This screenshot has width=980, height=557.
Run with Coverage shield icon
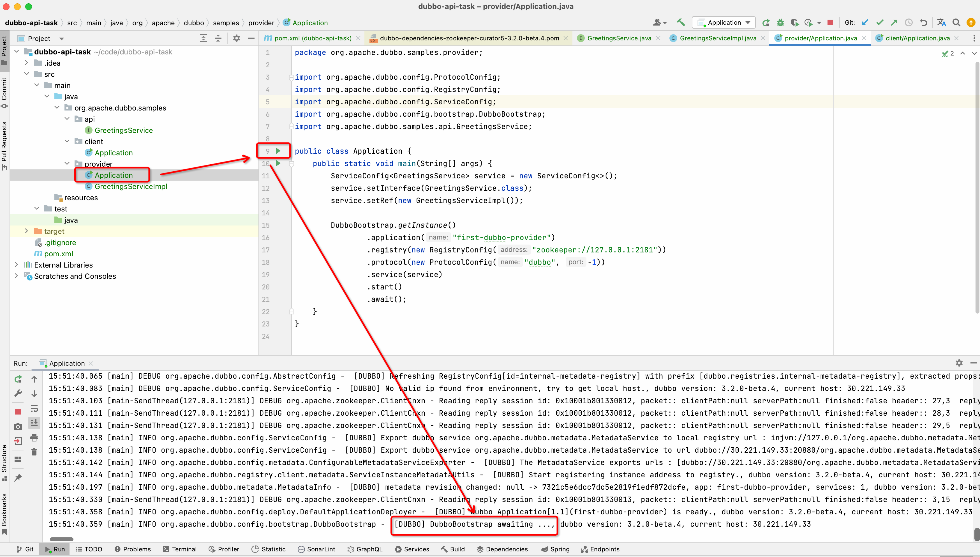click(x=794, y=22)
